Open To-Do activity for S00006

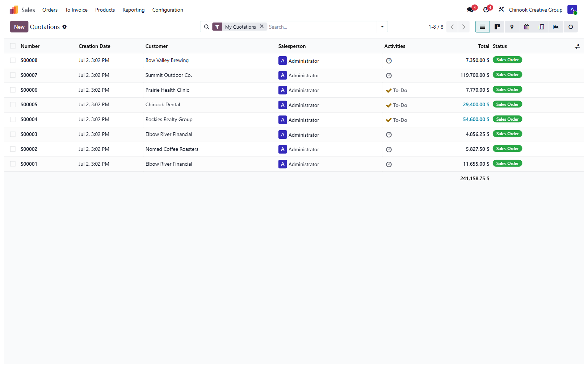396,91
